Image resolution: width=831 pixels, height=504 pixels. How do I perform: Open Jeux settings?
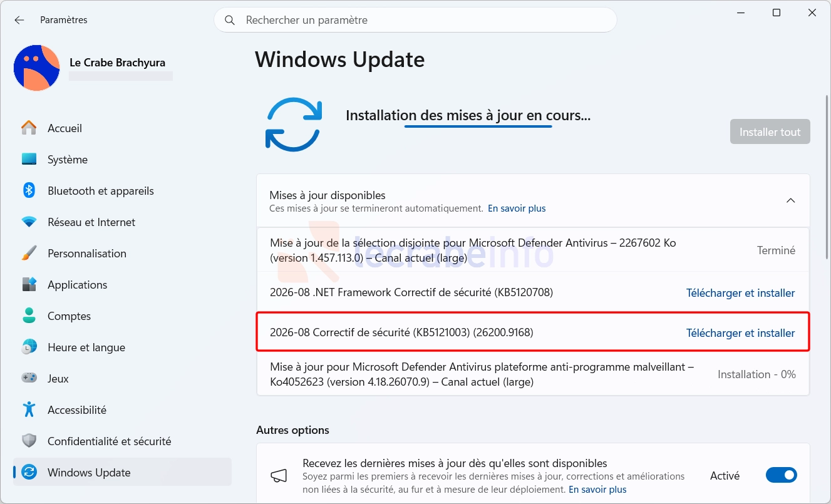point(122,378)
